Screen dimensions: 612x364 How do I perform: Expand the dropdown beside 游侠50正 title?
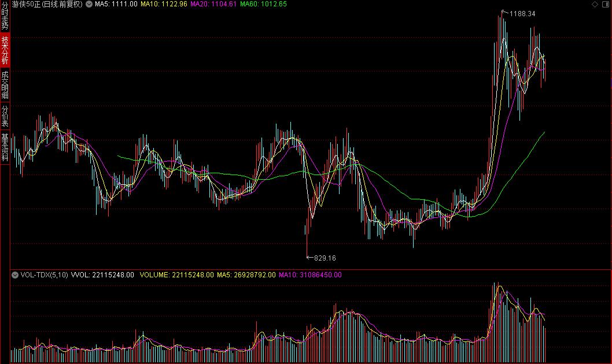click(x=89, y=4)
